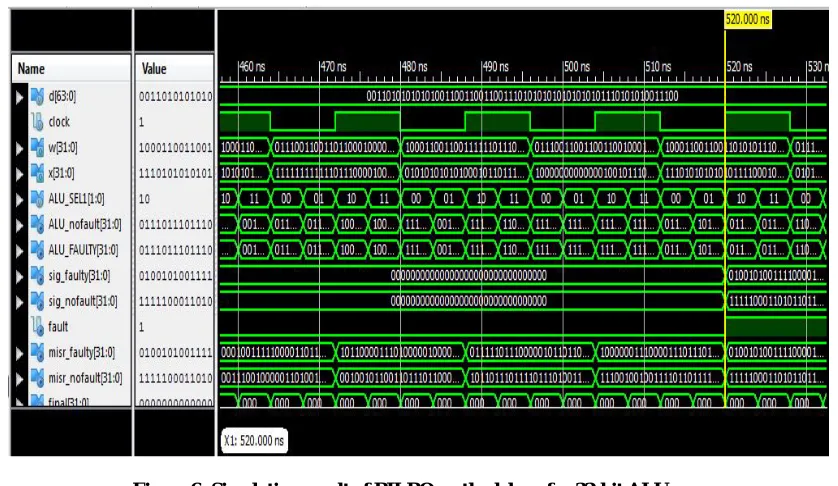Select the clock signal name
Image resolution: width=838 pixels, height=486 pixels.
[59, 122]
